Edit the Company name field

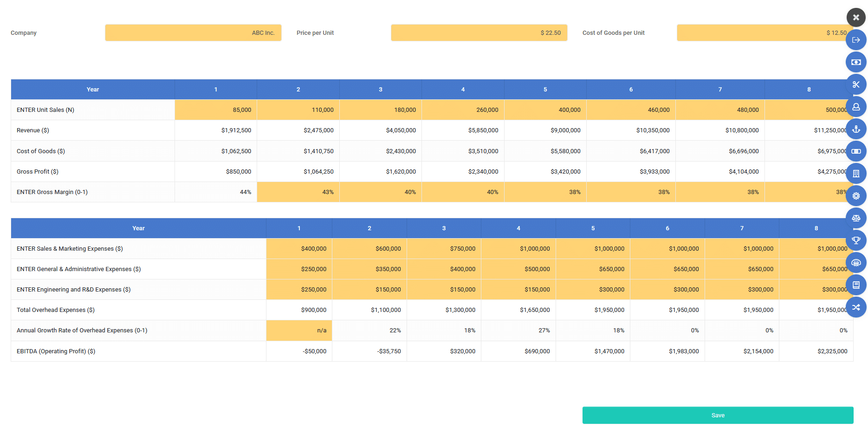click(193, 33)
